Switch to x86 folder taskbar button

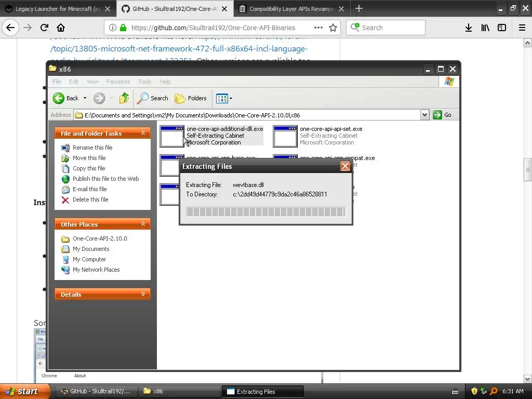179,391
